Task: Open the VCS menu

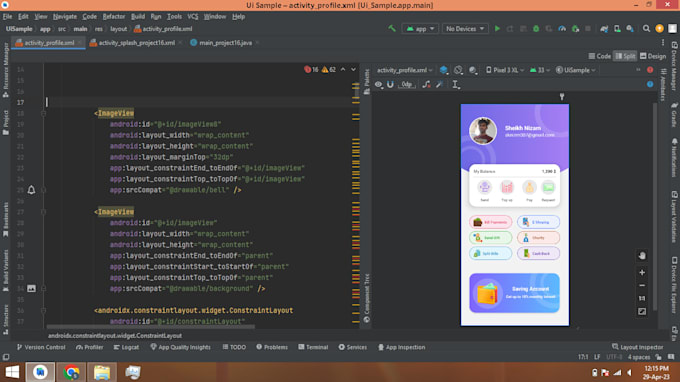Action: (193, 16)
